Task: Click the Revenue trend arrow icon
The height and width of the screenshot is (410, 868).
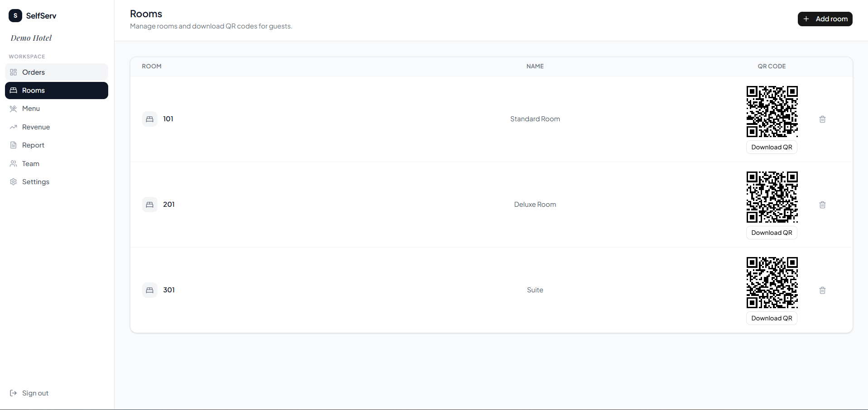Action: click(x=14, y=127)
